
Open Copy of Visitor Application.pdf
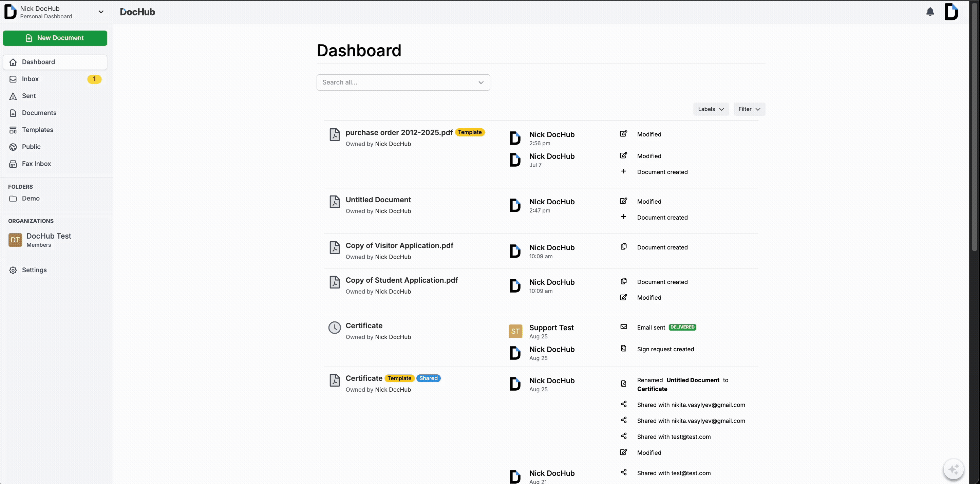pos(399,246)
